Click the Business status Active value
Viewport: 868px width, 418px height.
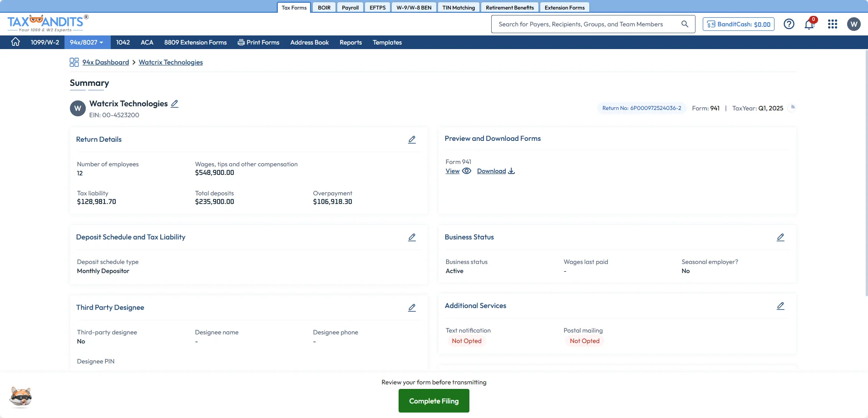pyautogui.click(x=454, y=271)
